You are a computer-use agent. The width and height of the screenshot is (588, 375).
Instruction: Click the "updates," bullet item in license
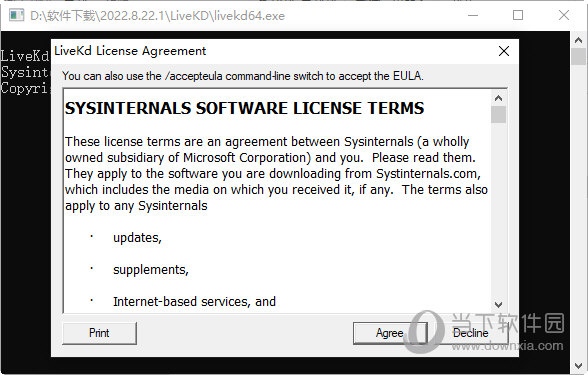[137, 238]
